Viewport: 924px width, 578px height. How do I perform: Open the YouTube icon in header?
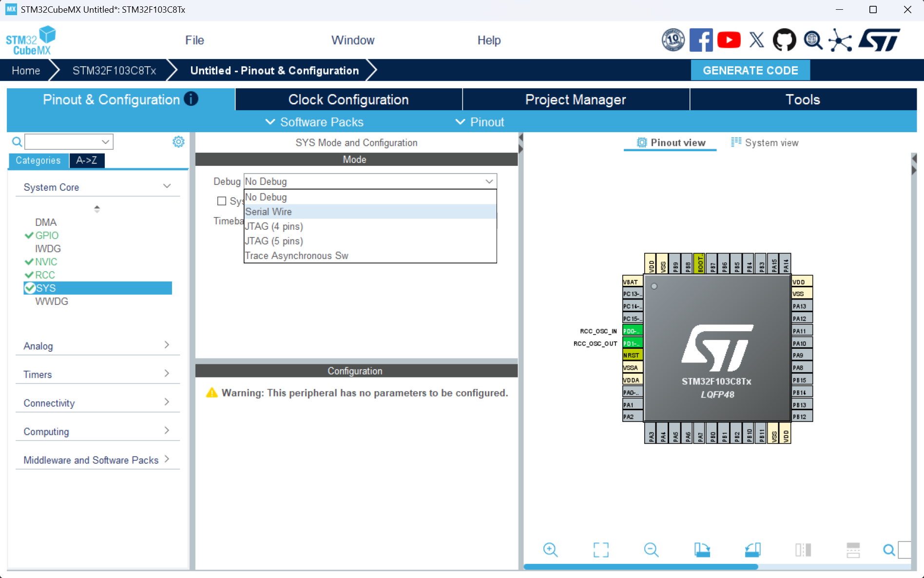click(729, 40)
